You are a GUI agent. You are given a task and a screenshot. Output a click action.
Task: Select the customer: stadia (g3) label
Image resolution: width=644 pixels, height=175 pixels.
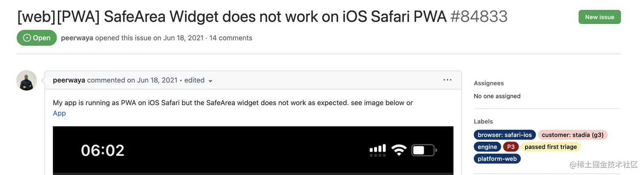[573, 135]
